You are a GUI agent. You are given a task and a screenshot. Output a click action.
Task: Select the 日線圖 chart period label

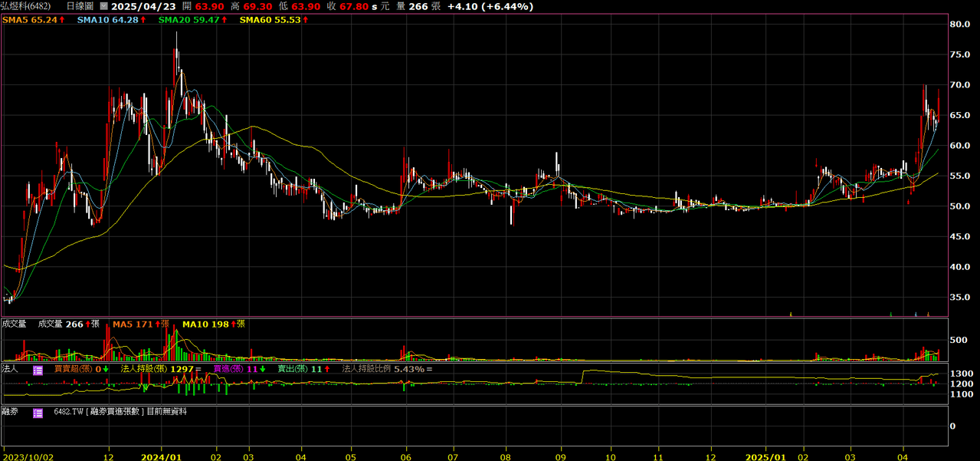(80, 6)
